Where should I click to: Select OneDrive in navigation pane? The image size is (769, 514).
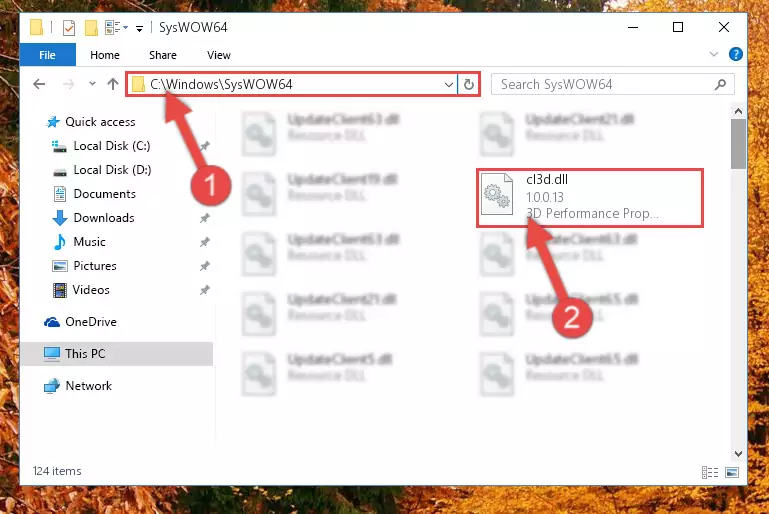(x=91, y=322)
